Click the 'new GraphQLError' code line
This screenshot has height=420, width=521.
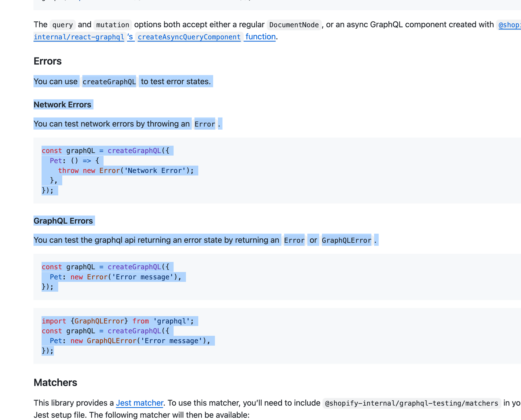(130, 341)
